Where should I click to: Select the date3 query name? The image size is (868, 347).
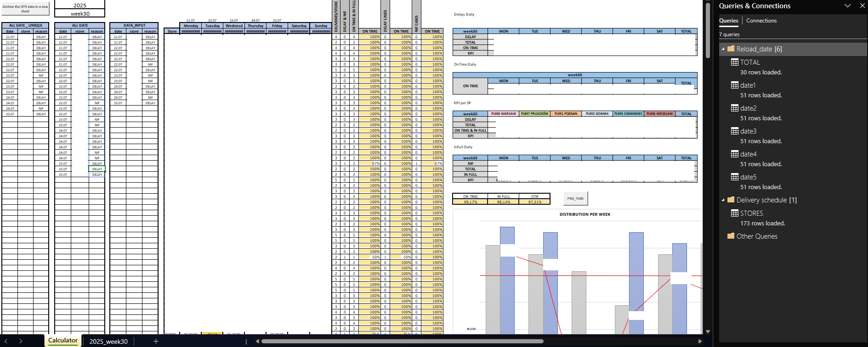(748, 131)
